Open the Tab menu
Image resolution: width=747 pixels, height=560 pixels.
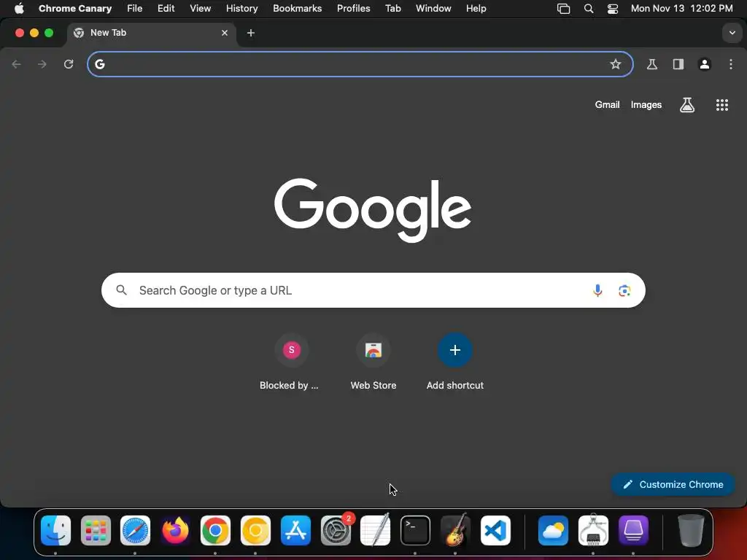click(393, 9)
